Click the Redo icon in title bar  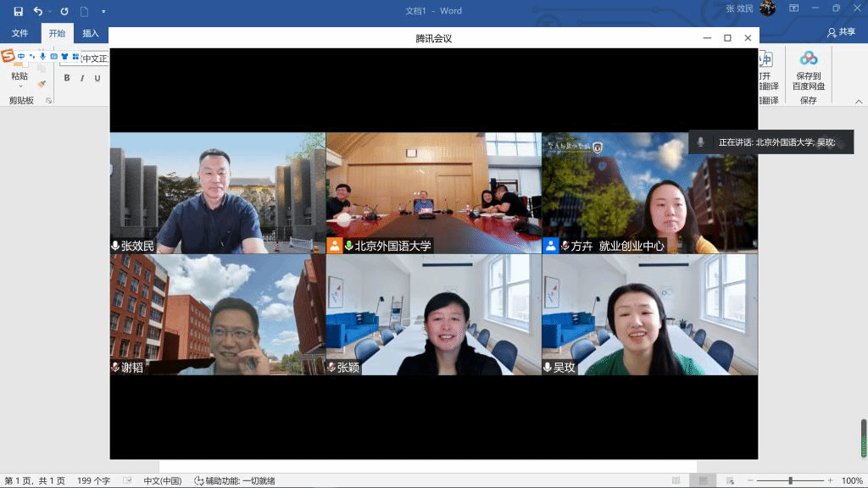(64, 11)
